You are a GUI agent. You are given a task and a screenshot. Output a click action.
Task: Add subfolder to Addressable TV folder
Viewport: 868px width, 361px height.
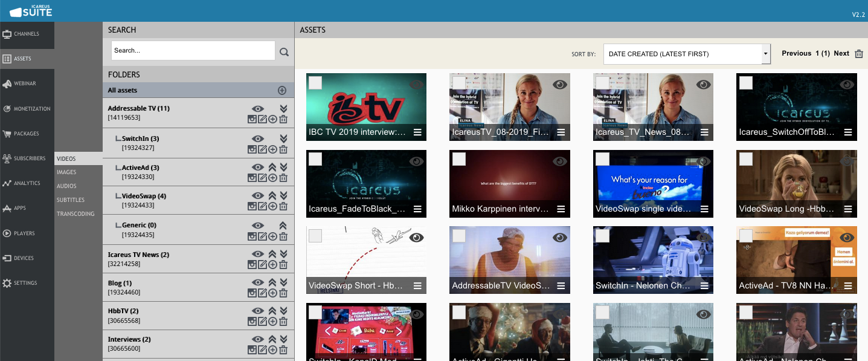pyautogui.click(x=272, y=120)
